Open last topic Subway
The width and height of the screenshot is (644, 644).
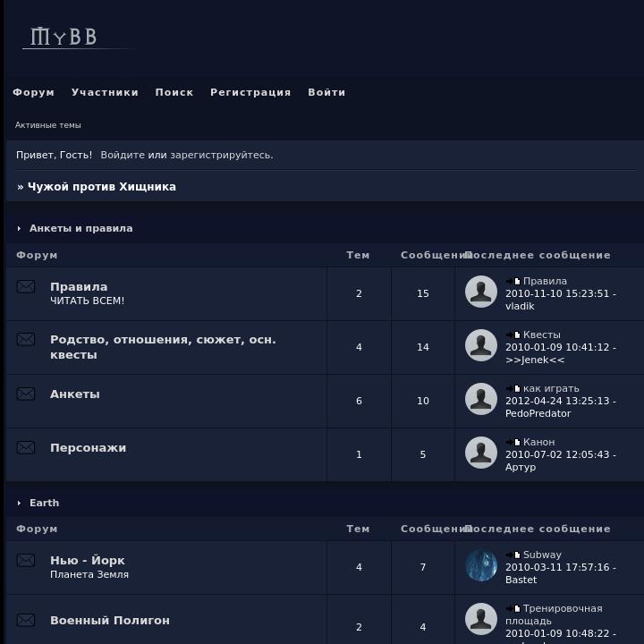pyautogui.click(x=542, y=555)
